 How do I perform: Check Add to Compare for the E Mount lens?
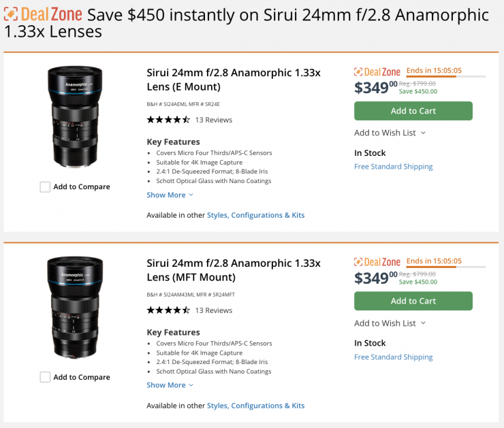(45, 187)
